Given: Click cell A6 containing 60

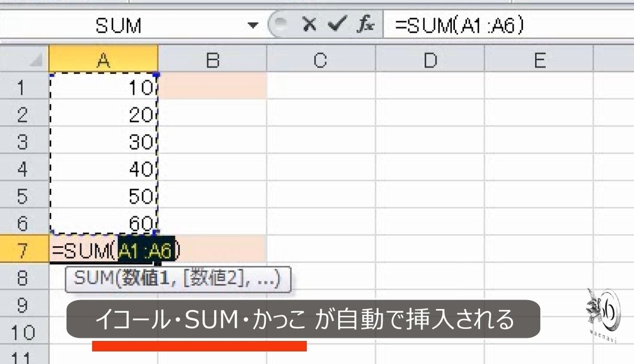Looking at the screenshot, I should tap(104, 222).
